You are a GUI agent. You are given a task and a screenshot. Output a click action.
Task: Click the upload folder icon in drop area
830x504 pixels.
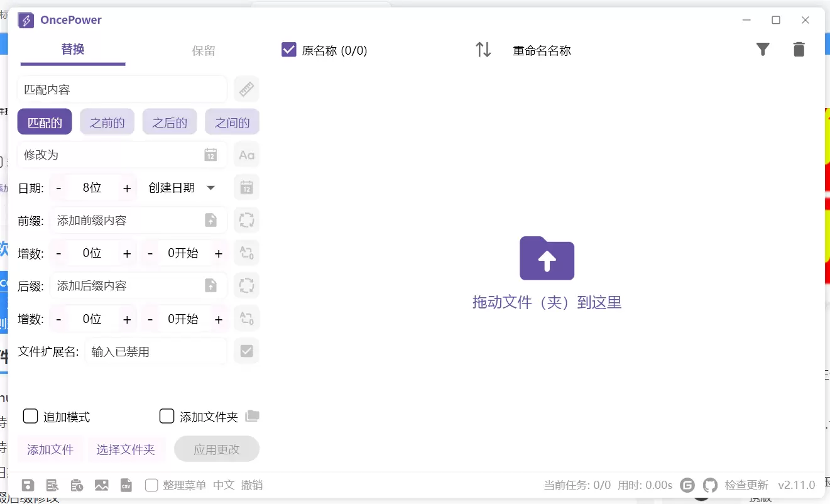(547, 258)
